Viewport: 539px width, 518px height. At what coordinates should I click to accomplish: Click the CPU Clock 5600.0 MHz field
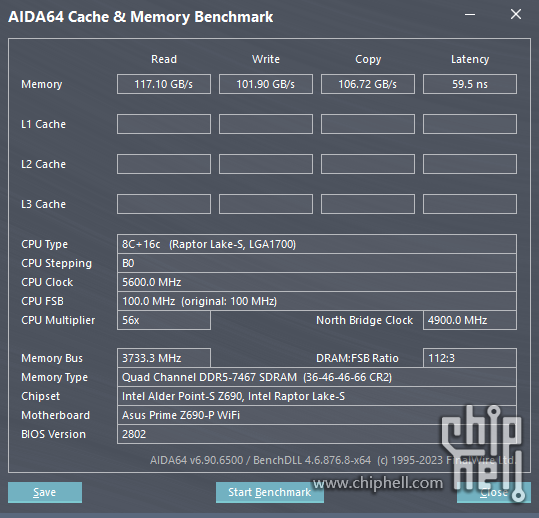317,282
